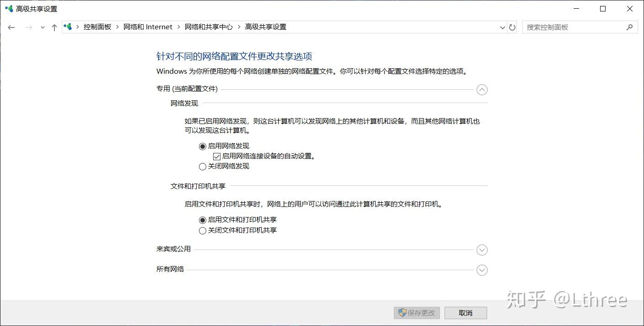Click the network icon in address bar
Image resolution: width=644 pixels, height=326 pixels.
(68, 27)
